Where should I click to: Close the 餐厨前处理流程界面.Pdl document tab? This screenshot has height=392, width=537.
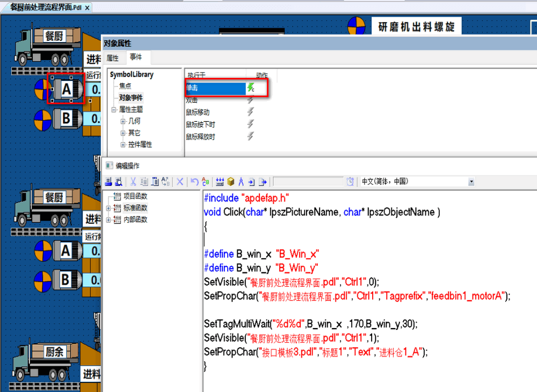point(88,7)
